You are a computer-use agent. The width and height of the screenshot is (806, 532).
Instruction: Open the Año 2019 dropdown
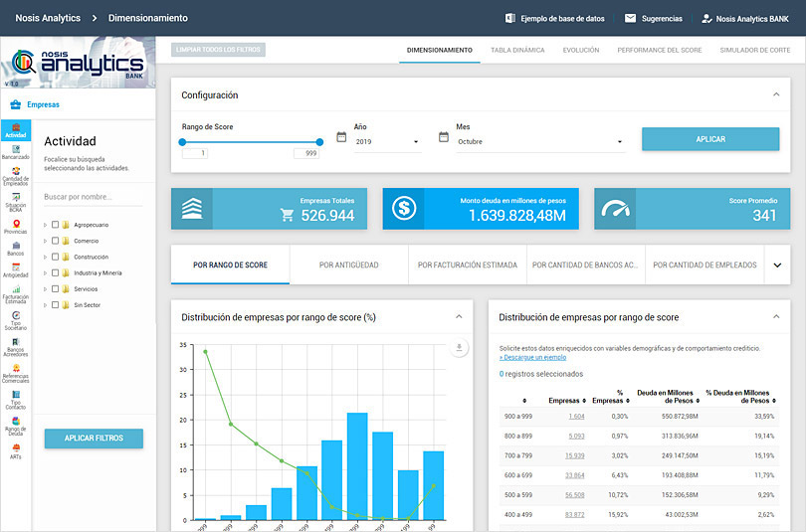[387, 142]
